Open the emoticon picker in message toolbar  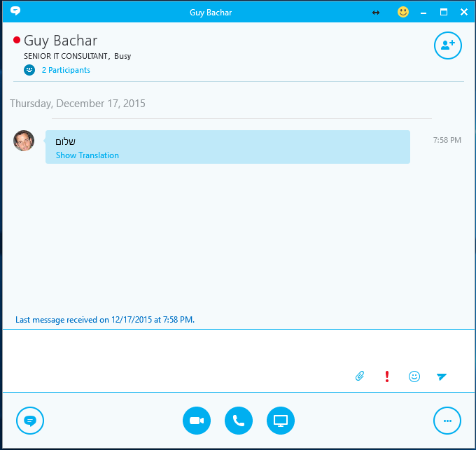coord(414,377)
